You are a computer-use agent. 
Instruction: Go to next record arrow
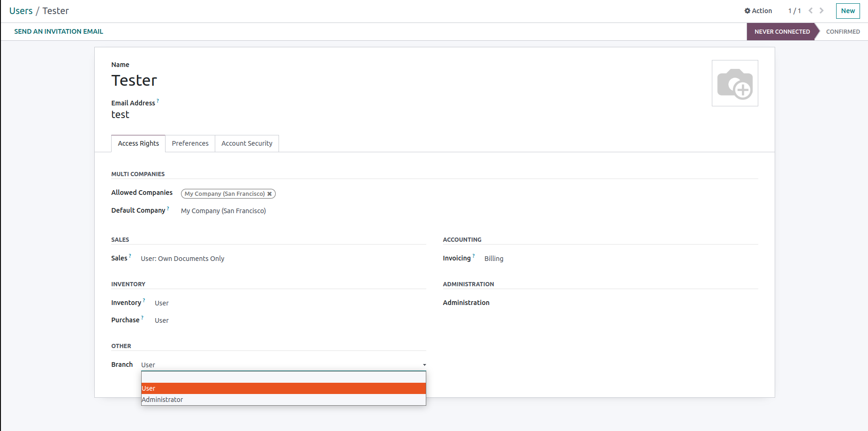click(x=822, y=11)
